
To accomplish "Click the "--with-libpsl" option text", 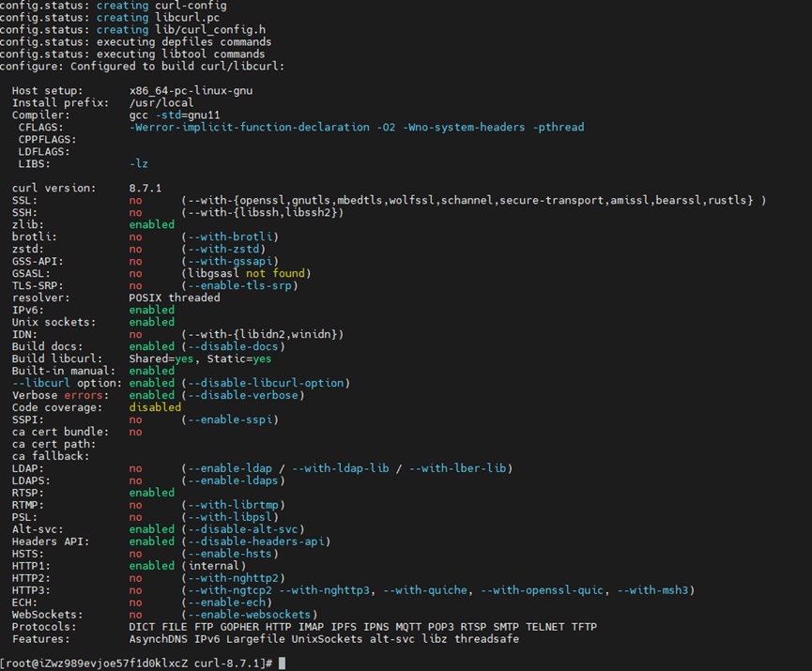I will [x=230, y=517].
